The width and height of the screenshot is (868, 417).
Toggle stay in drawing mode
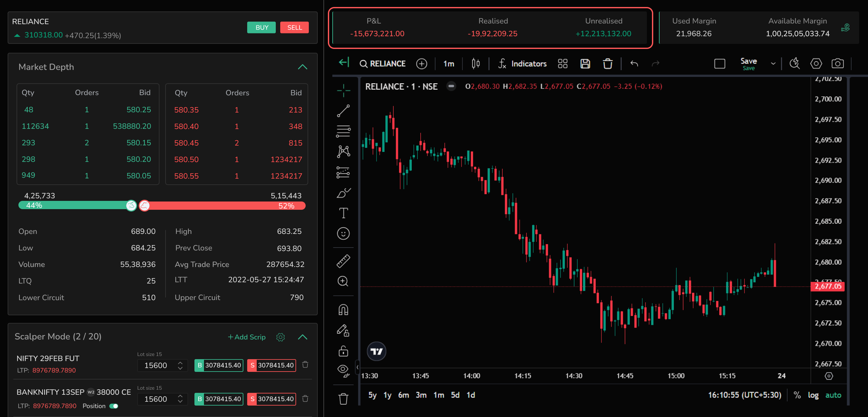[343, 330]
